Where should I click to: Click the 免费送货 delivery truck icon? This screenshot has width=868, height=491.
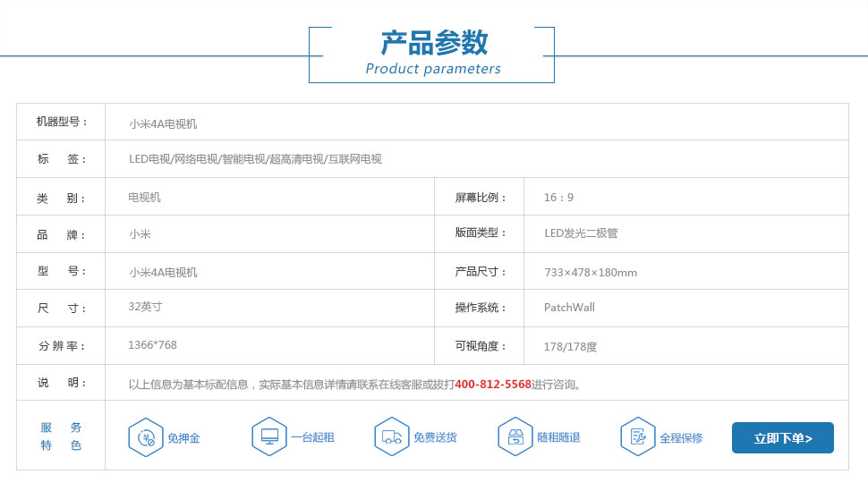point(392,436)
